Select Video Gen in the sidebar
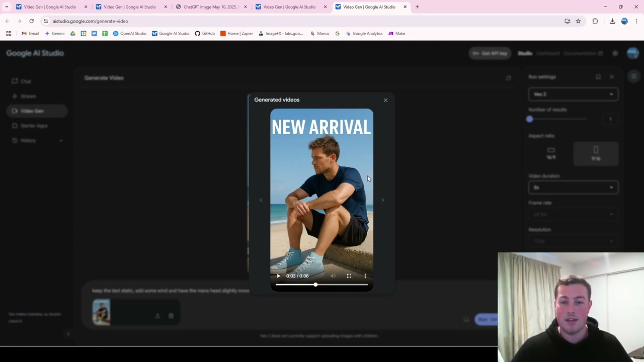The width and height of the screenshot is (644, 362). pos(36,111)
